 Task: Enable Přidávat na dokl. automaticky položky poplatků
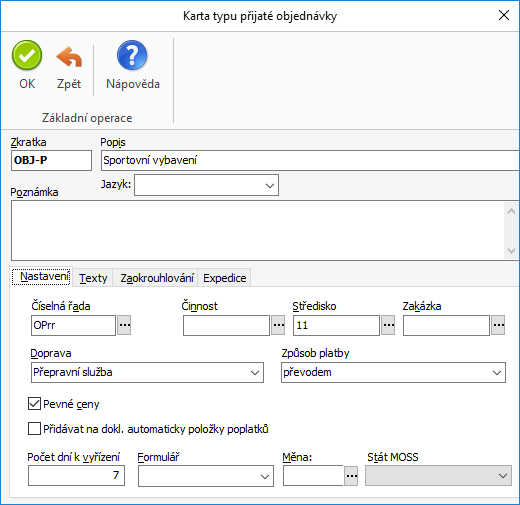pyautogui.click(x=34, y=429)
